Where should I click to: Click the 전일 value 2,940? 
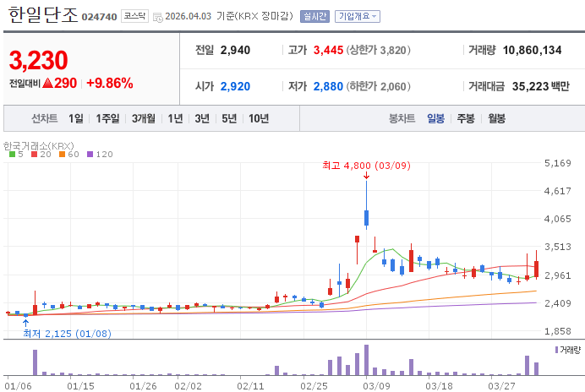click(x=235, y=50)
